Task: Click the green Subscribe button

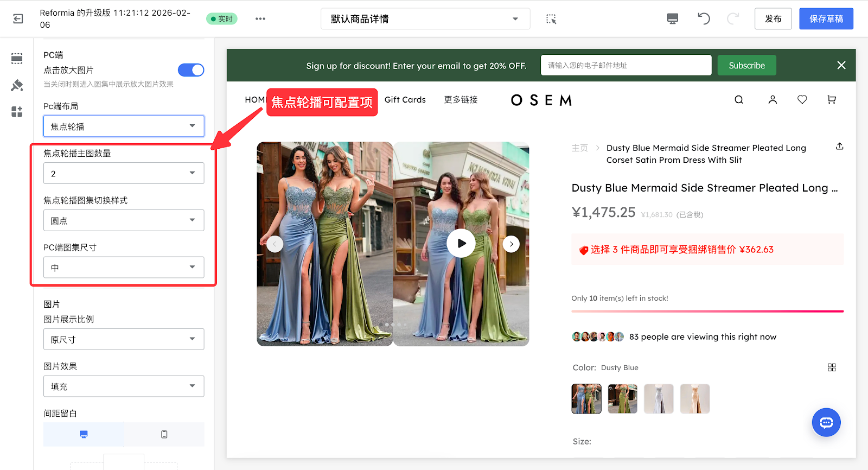Action: click(x=746, y=66)
